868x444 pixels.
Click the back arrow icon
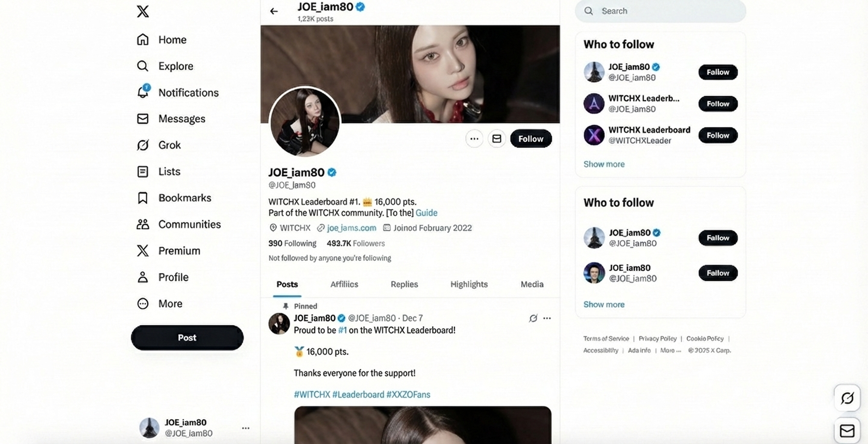pyautogui.click(x=274, y=11)
